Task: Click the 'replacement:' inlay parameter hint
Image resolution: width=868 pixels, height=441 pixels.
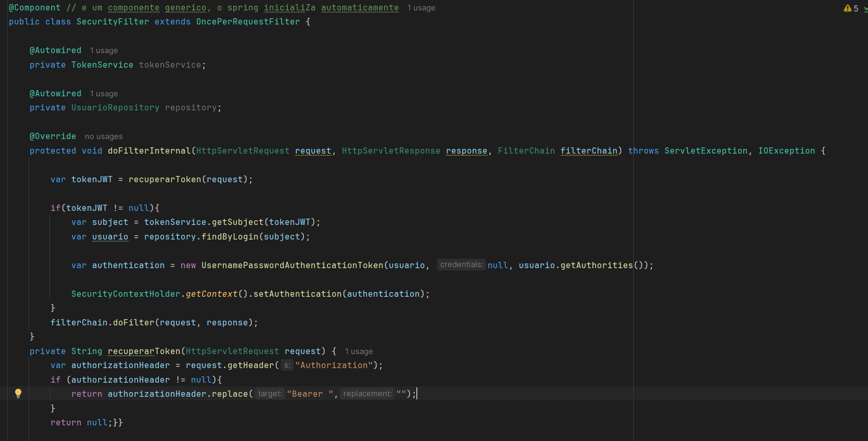Action: (367, 394)
